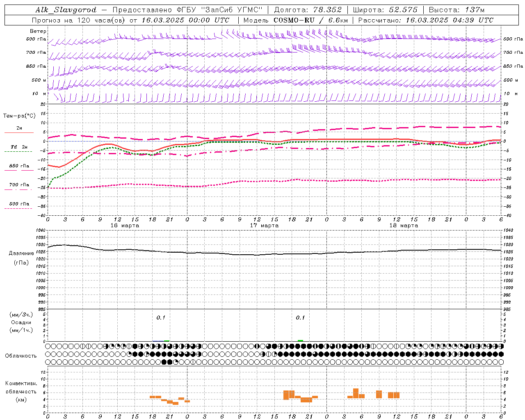Click the (гПа) unit under Давление
This screenshot has height=420, width=525.
point(21,263)
